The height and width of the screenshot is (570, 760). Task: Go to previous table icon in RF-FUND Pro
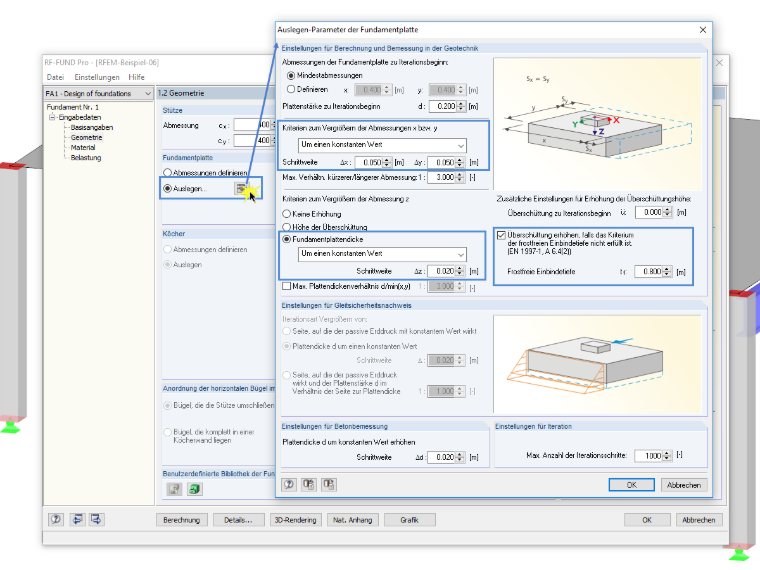[77, 520]
